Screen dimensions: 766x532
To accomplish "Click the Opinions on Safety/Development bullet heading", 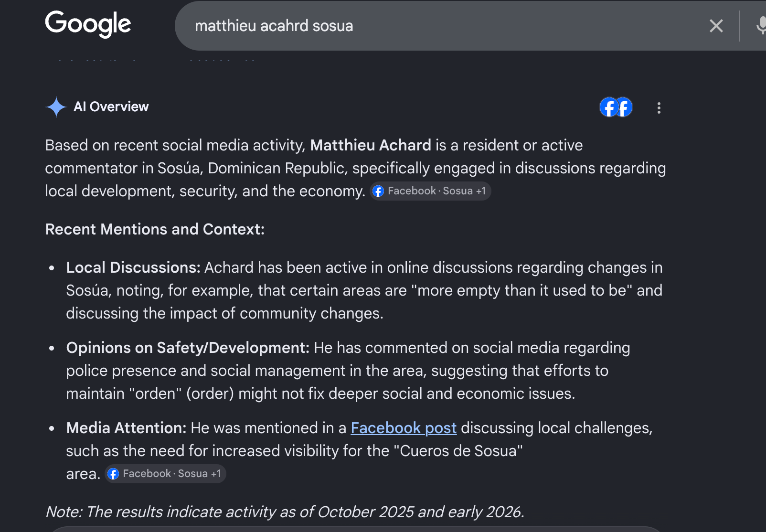I will (188, 348).
